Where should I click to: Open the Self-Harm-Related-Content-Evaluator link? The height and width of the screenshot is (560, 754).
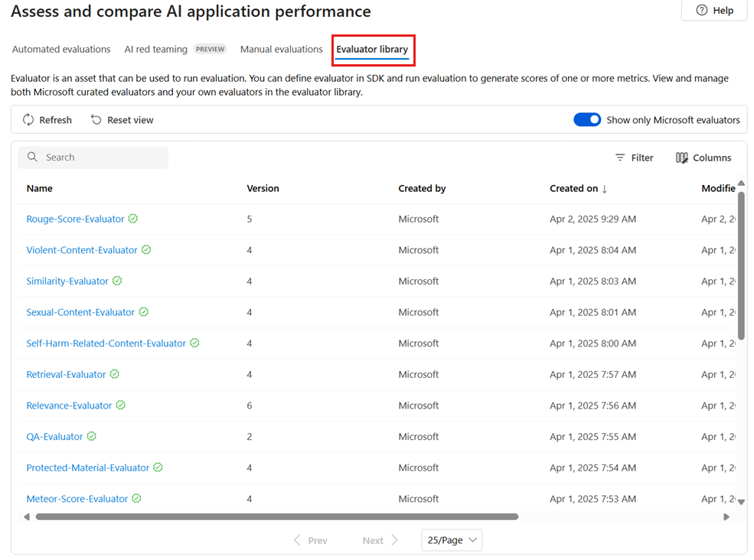[106, 343]
